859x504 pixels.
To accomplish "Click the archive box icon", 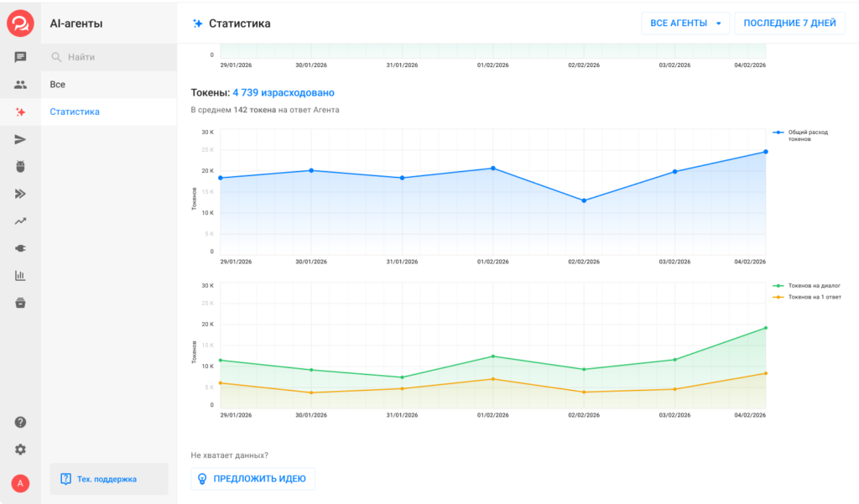I will (20, 303).
